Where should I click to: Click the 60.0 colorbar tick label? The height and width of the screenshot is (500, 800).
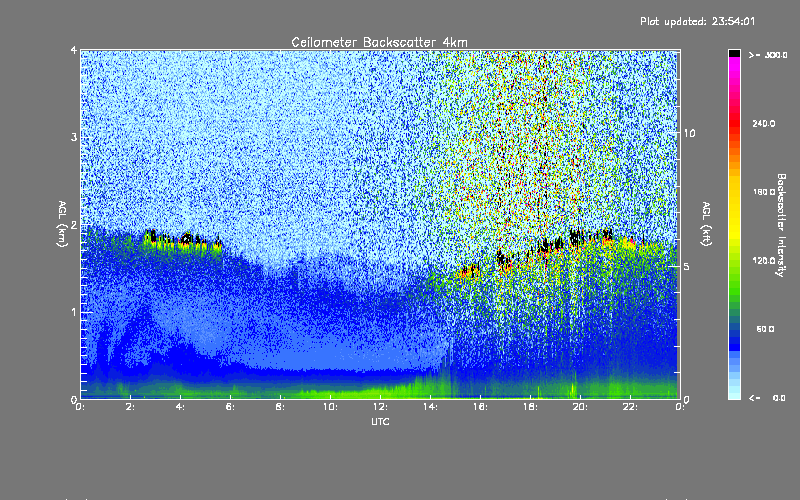tap(765, 329)
